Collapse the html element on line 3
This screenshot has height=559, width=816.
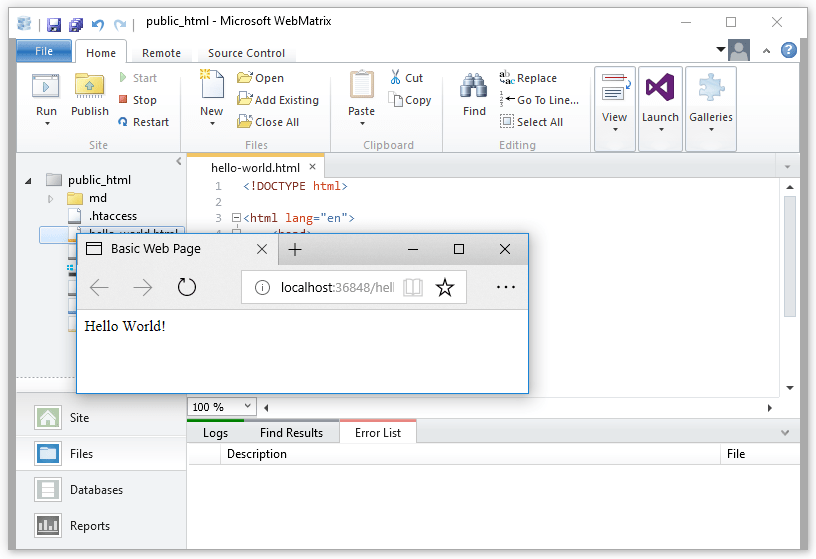pos(236,218)
